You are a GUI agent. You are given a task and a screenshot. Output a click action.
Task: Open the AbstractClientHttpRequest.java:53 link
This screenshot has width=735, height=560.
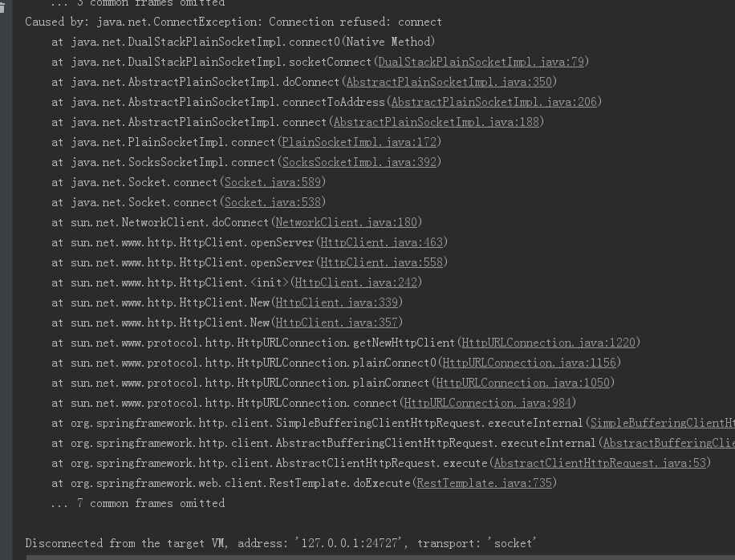[x=600, y=463]
